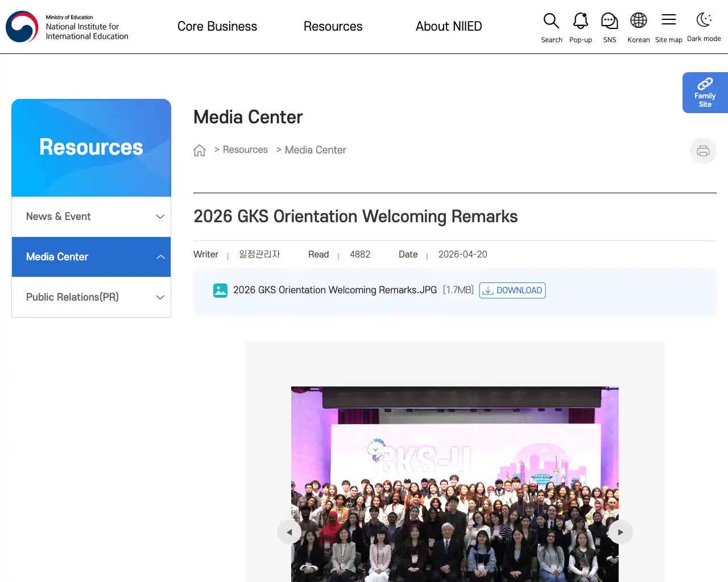Viewport: 728px width, 582px height.
Task: Click the DOWNLOAD button
Action: tap(512, 290)
